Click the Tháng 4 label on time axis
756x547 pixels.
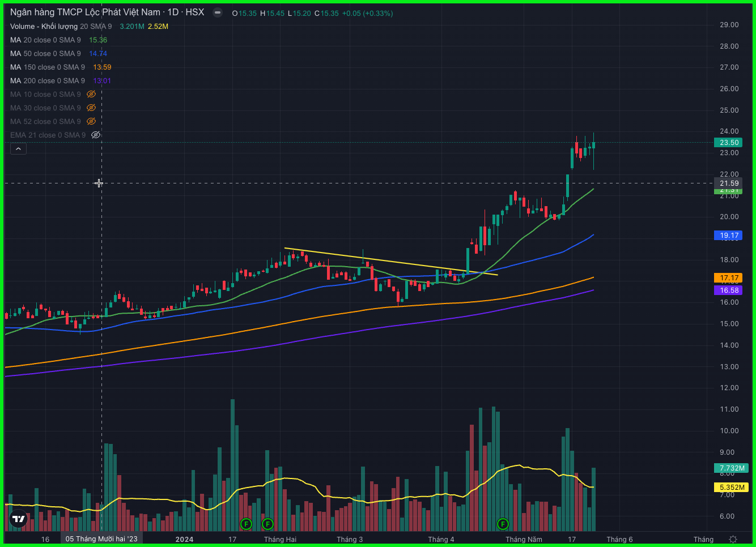(x=441, y=539)
